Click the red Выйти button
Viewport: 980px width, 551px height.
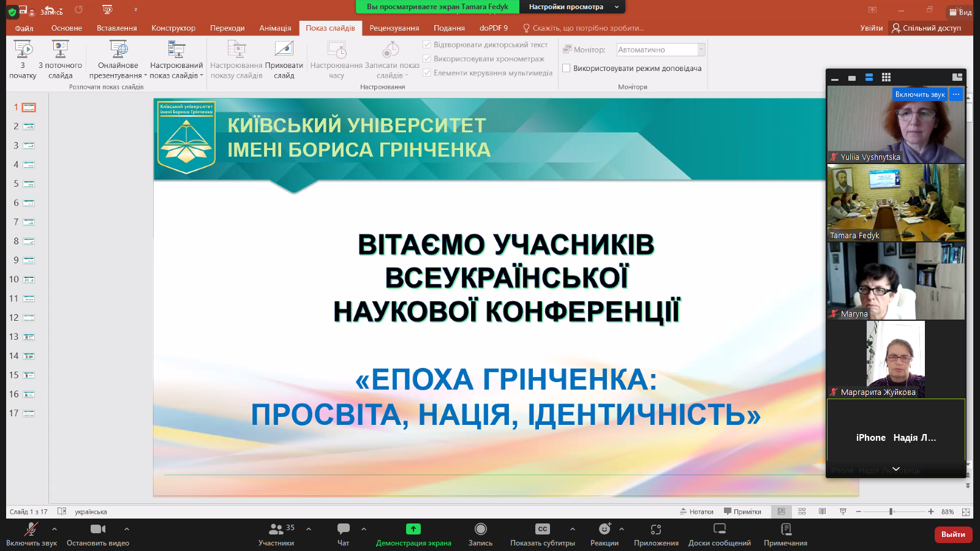pos(953,534)
